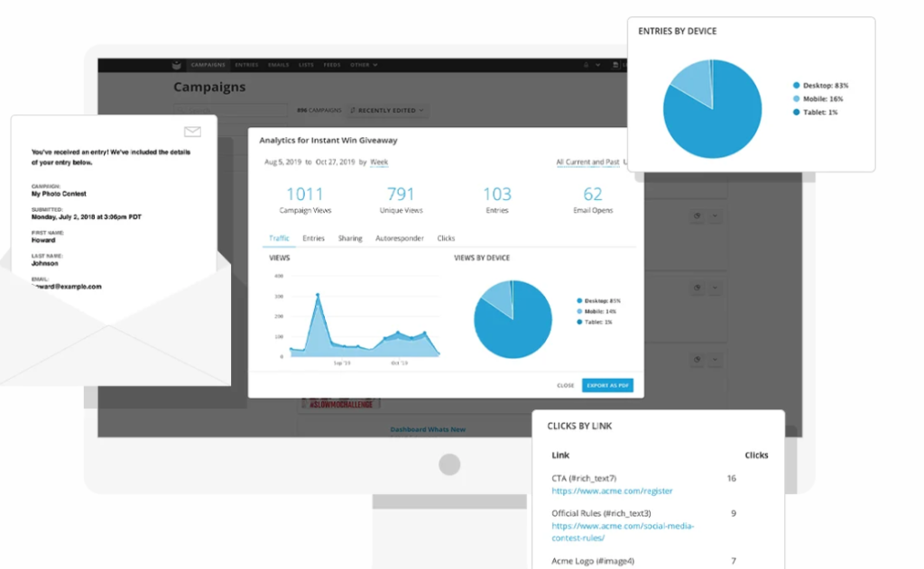924x569 pixels.
Task: Click the Link column header
Action: click(560, 454)
